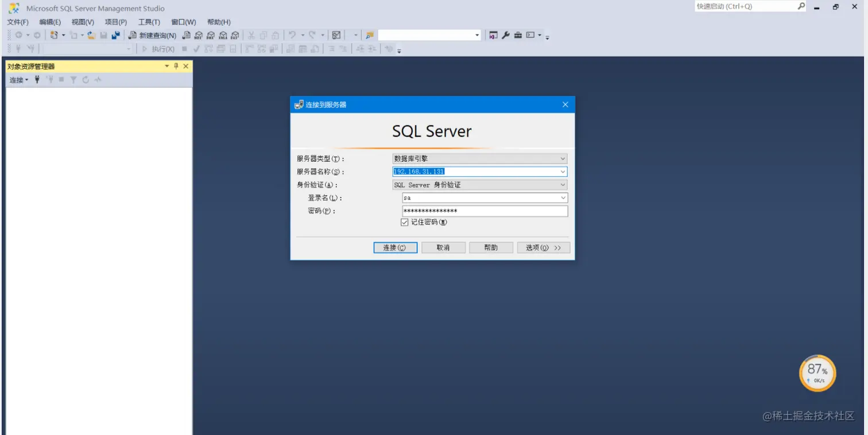Screen dimensions: 868x435
Task: Open the 编辑(E) menu
Action: tap(50, 22)
